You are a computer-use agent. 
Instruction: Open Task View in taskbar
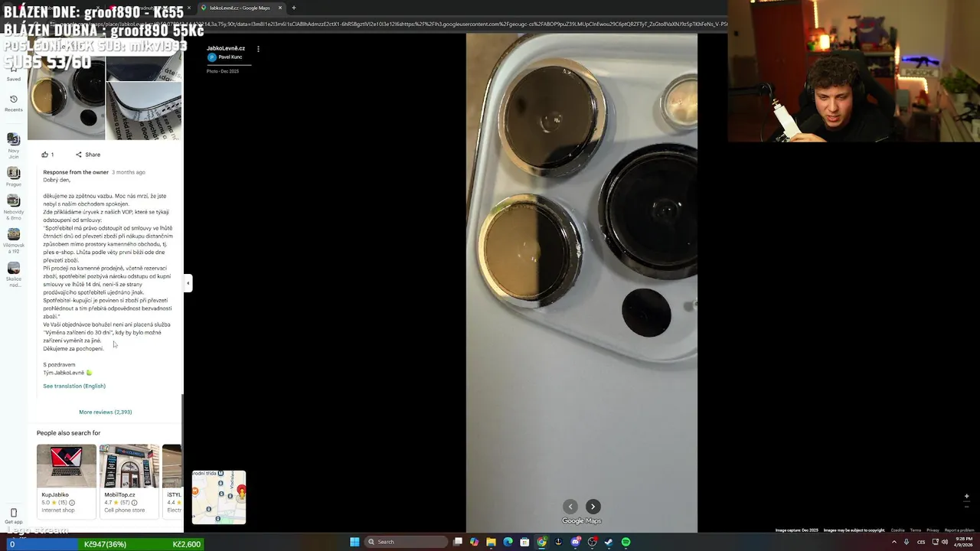click(458, 542)
